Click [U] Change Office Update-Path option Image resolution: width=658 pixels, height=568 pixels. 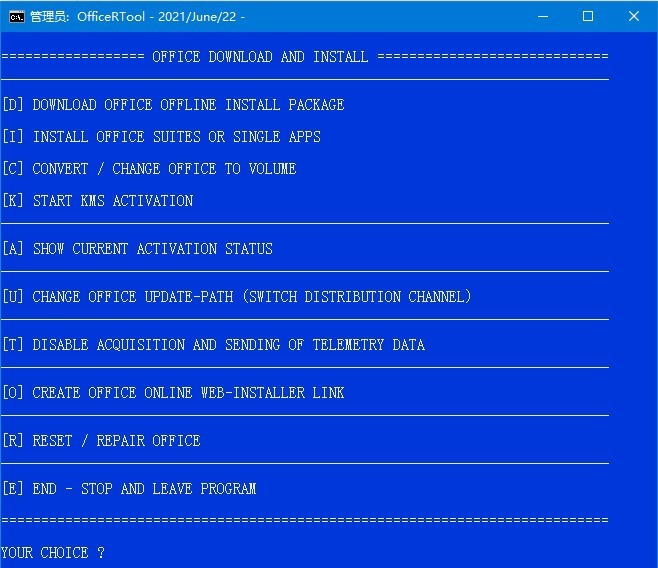click(237, 297)
